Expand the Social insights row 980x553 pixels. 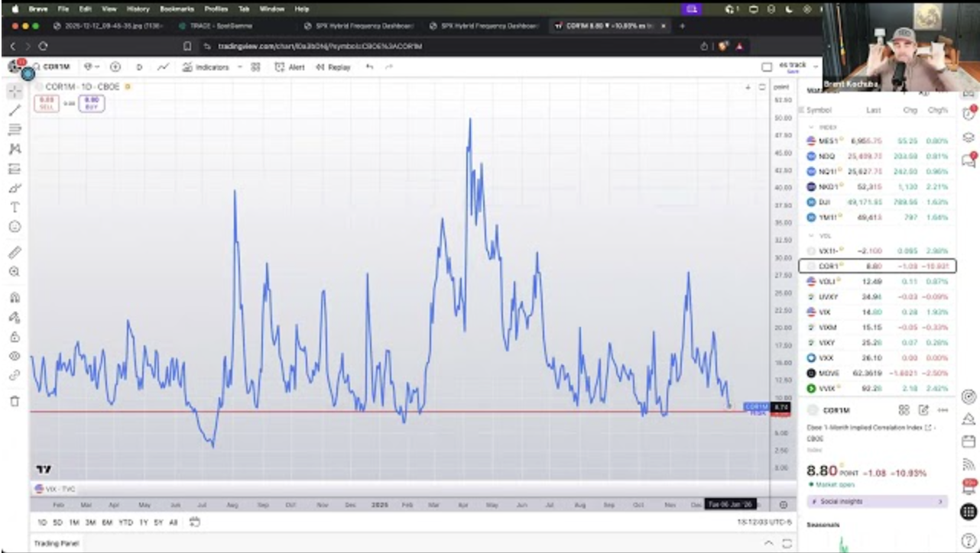tap(877, 502)
